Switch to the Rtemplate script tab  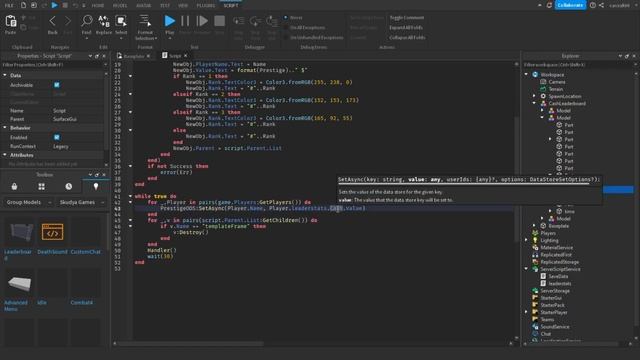[134, 56]
